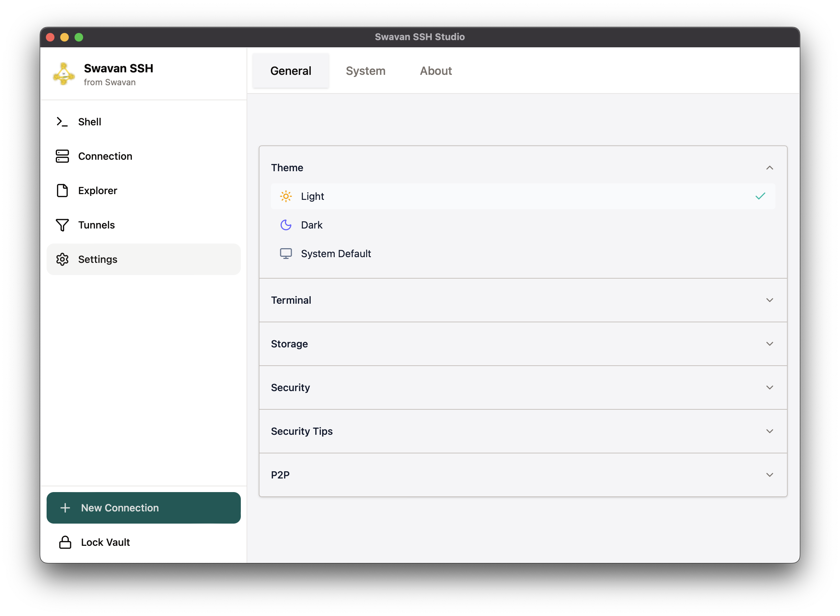Select the Light theme option
This screenshot has height=616, width=840.
tap(312, 196)
